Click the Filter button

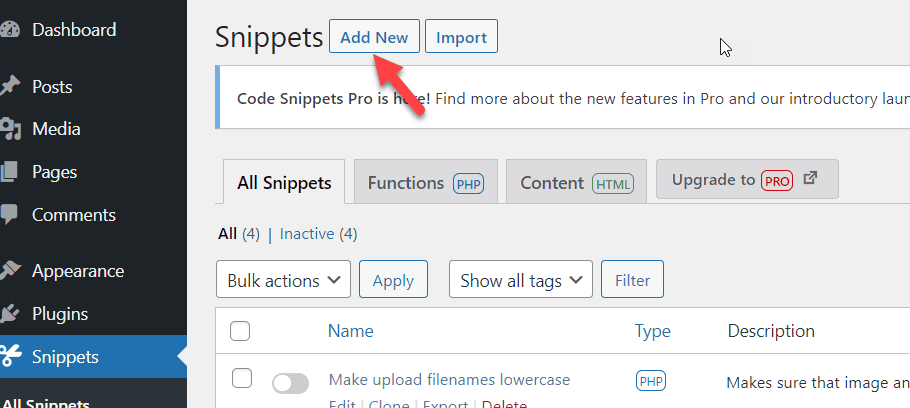[x=633, y=279]
